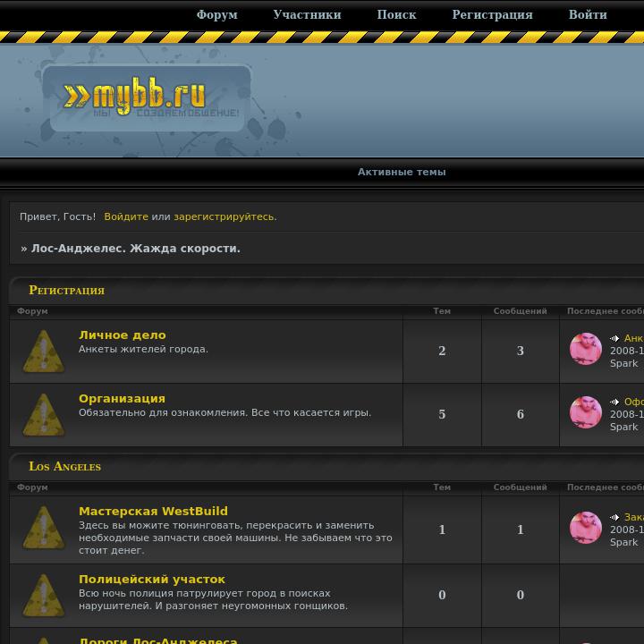Open the Регистрация category header
644x644 pixels.
click(x=66, y=291)
